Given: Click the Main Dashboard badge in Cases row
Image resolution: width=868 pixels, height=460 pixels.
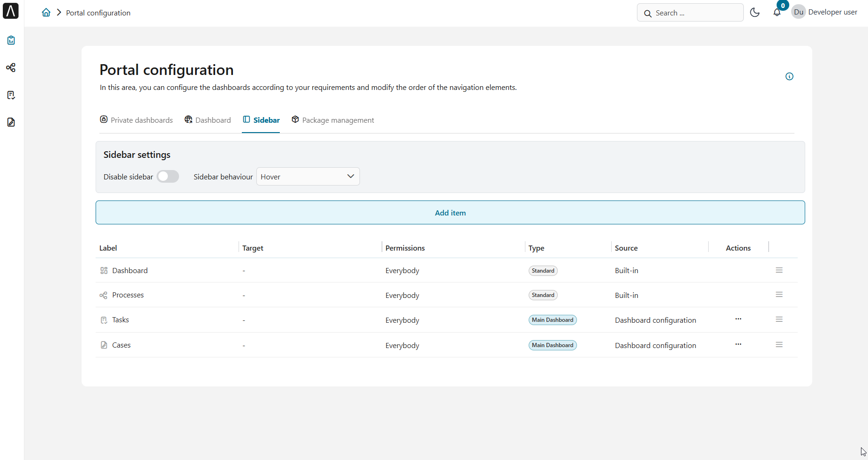Looking at the screenshot, I should pyautogui.click(x=553, y=345).
